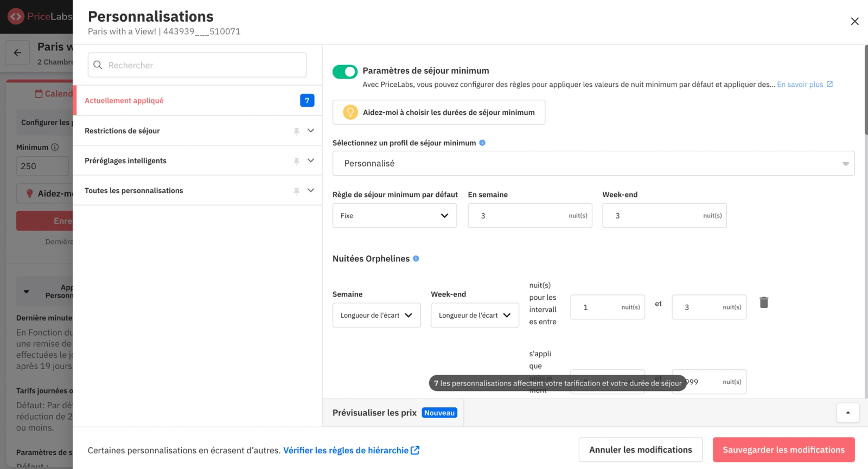Edit the interval end field with 3
868x469 pixels.
click(709, 307)
